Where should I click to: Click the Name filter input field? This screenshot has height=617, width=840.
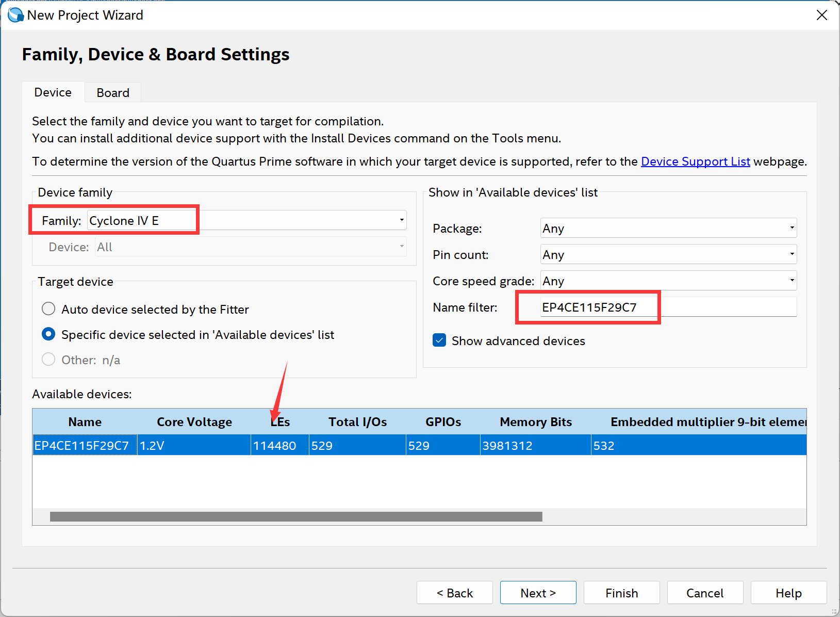(x=668, y=307)
